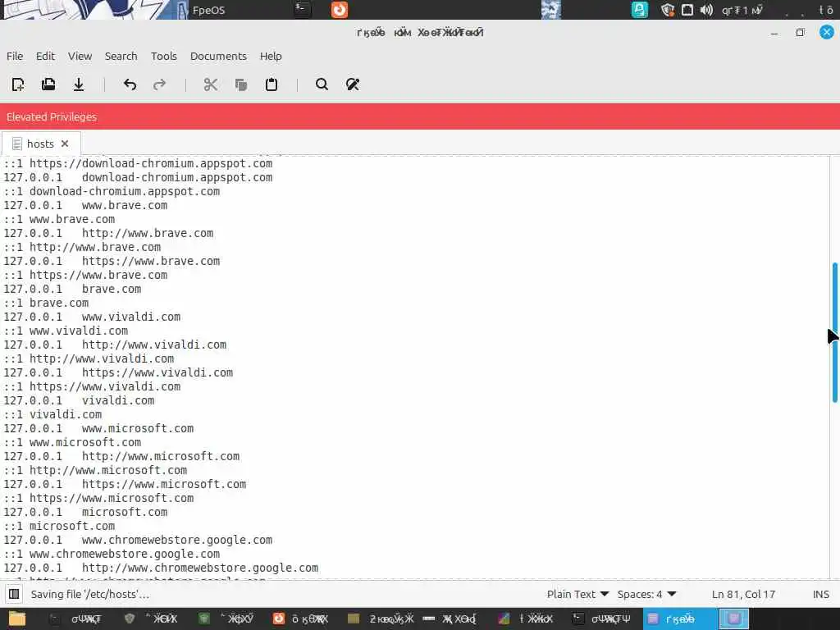
Task: Open the shield security tray icon
Action: click(667, 10)
